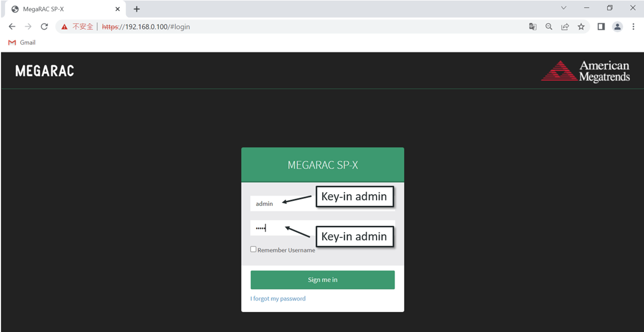Viewport: 644px width, 332px height.
Task: Click the I forgot my password link
Action: click(x=278, y=299)
